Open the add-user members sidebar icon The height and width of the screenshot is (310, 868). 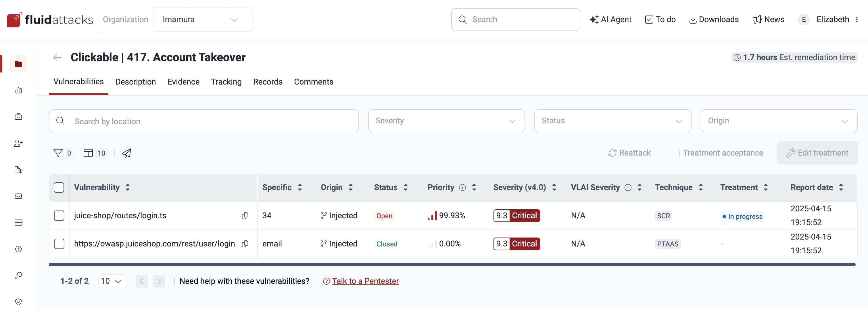[18, 143]
